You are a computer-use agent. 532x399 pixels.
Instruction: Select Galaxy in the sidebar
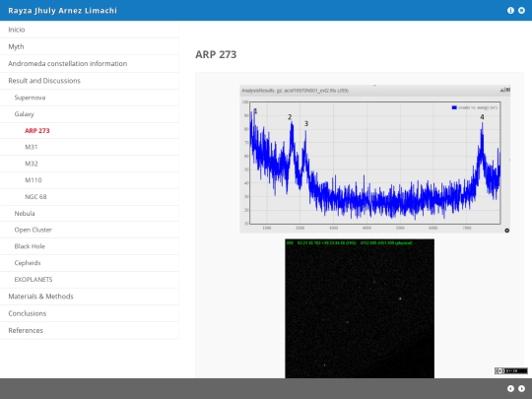(x=90, y=114)
